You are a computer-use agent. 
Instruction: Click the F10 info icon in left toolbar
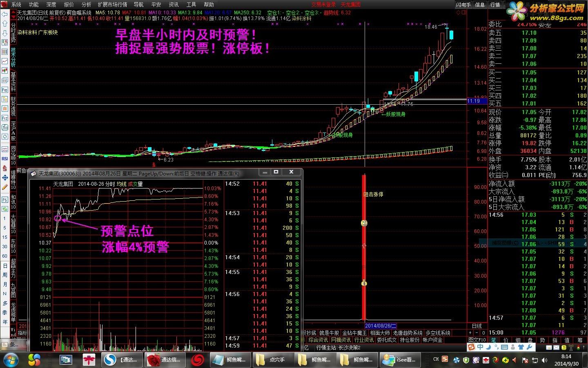tap(4, 90)
